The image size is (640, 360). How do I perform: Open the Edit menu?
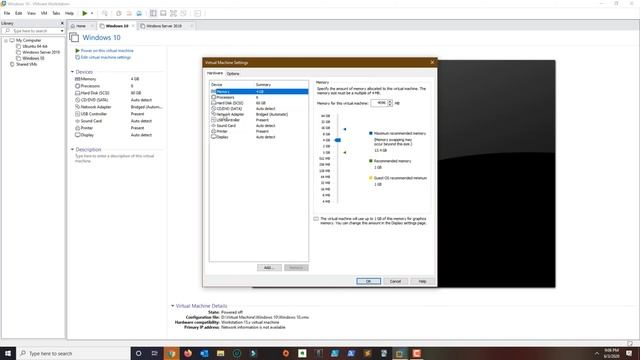pyautogui.click(x=18, y=13)
